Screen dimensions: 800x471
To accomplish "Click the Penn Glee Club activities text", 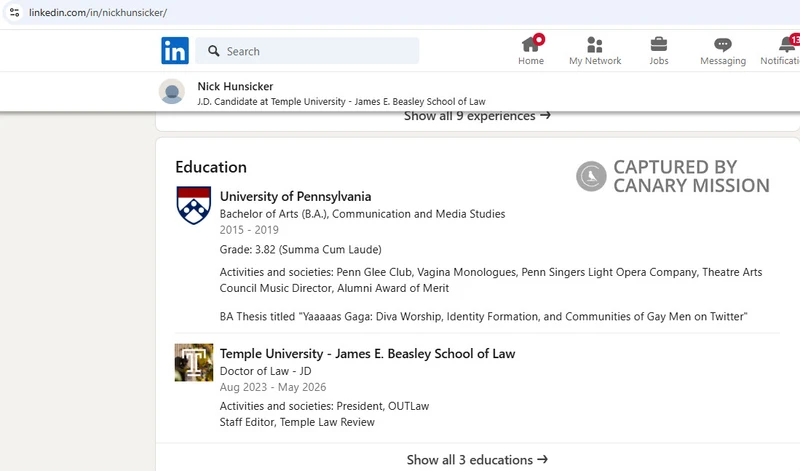I will 491,280.
